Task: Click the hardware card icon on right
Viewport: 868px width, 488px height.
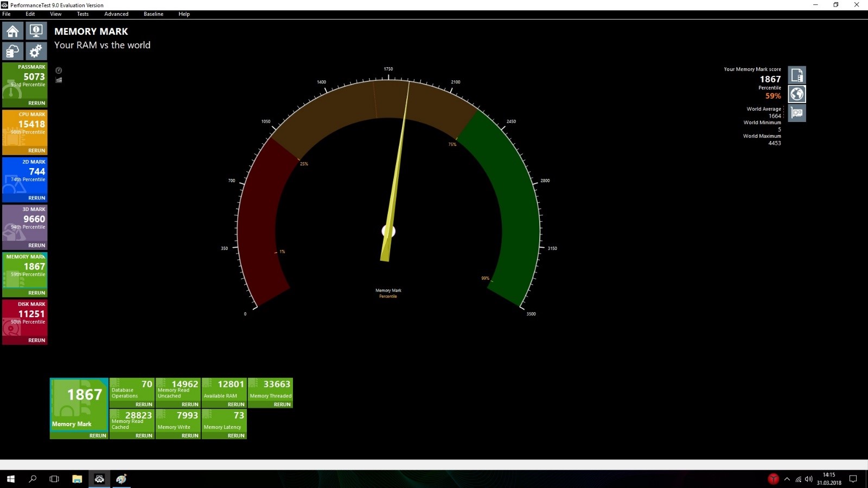Action: point(796,113)
